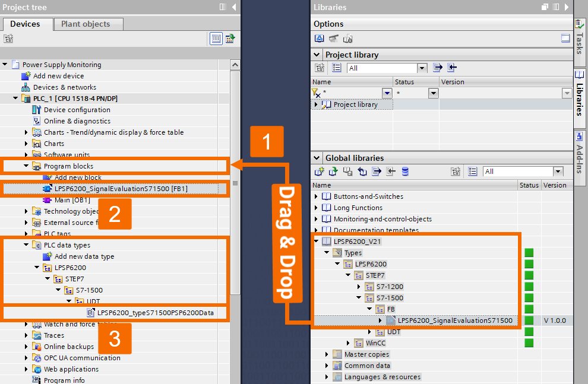Click Add new data type

coord(84,256)
